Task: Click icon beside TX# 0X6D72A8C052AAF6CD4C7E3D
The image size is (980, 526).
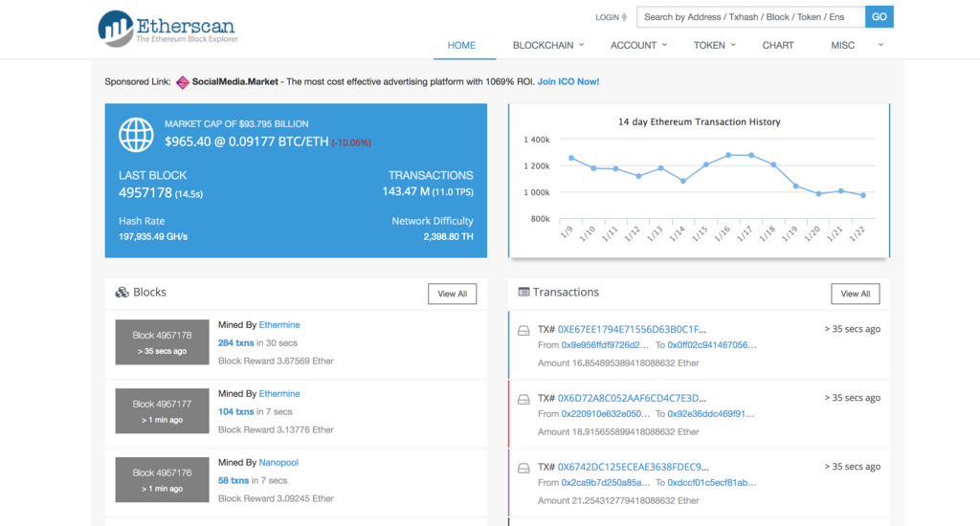Action: click(523, 399)
